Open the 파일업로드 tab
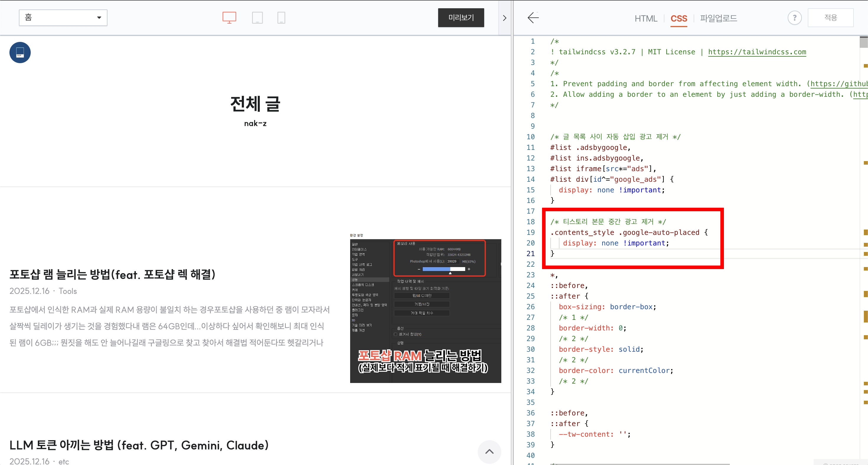Image resolution: width=868 pixels, height=465 pixels. [718, 19]
